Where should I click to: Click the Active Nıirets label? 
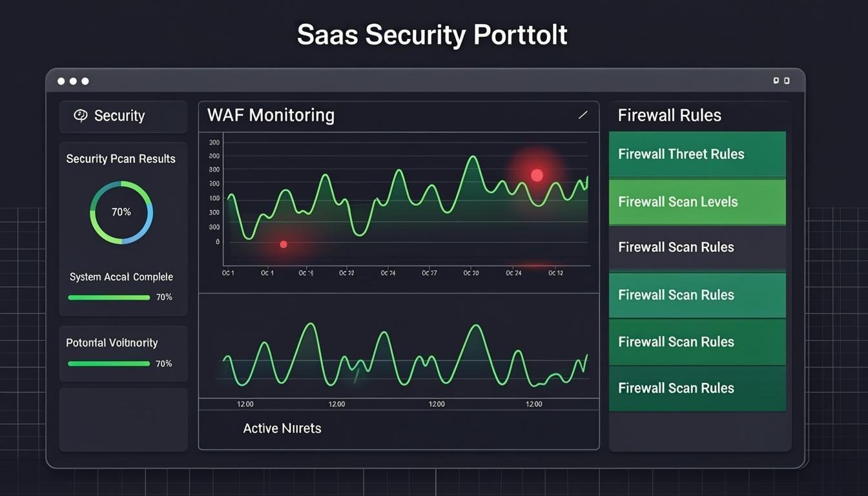click(282, 428)
